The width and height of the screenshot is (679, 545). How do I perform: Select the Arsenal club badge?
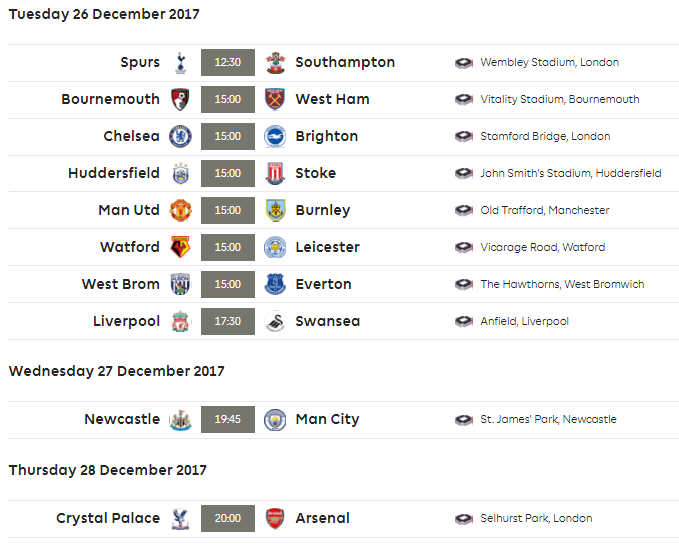(x=275, y=518)
